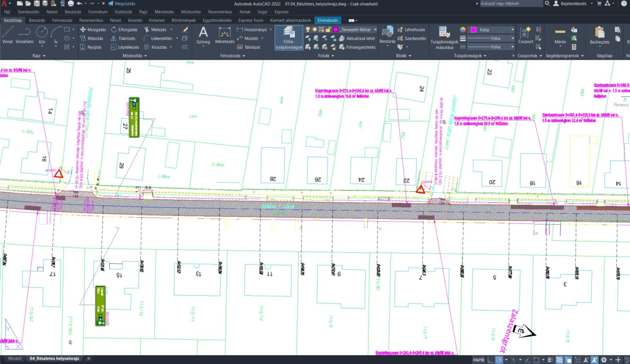Click the Méretezés dimension tool
This screenshot has height=364, width=630.
[224, 35]
